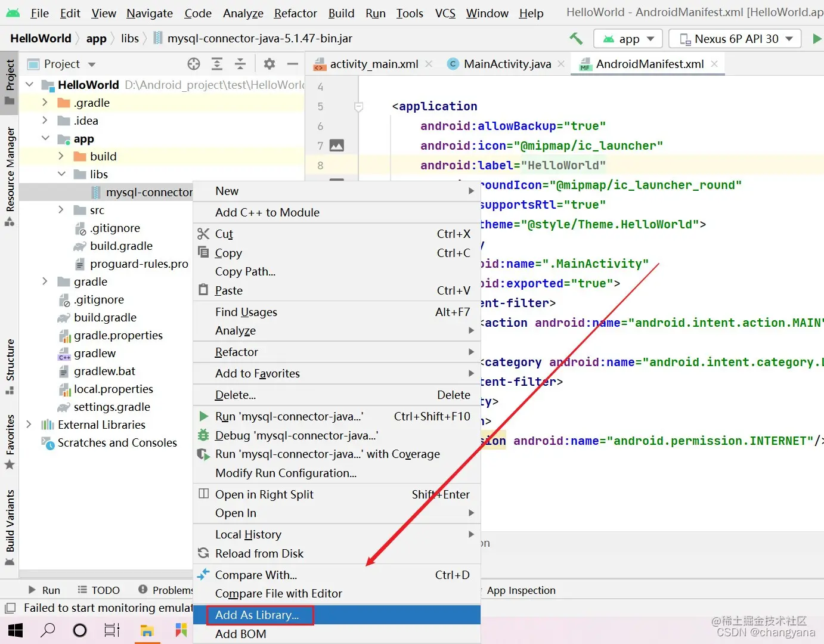Expand External Libraries node
Screen dimensions: 824x644
tap(29, 425)
